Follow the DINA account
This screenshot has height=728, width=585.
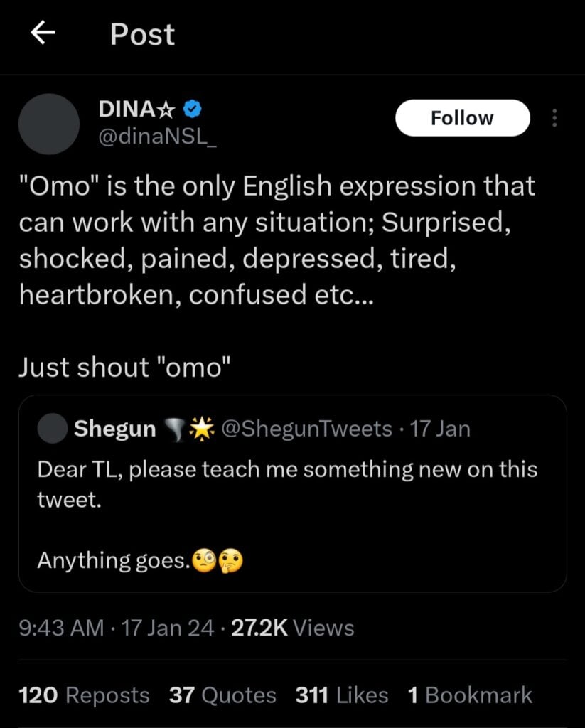(463, 118)
